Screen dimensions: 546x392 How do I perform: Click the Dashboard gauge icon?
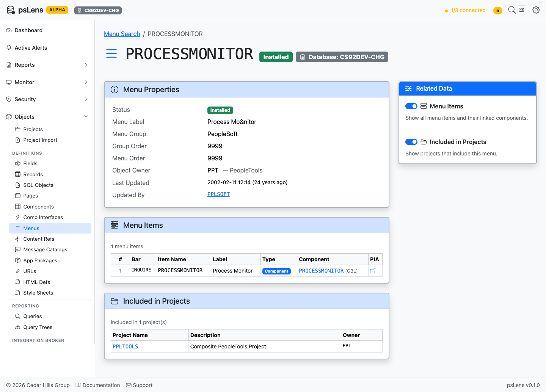(9, 30)
